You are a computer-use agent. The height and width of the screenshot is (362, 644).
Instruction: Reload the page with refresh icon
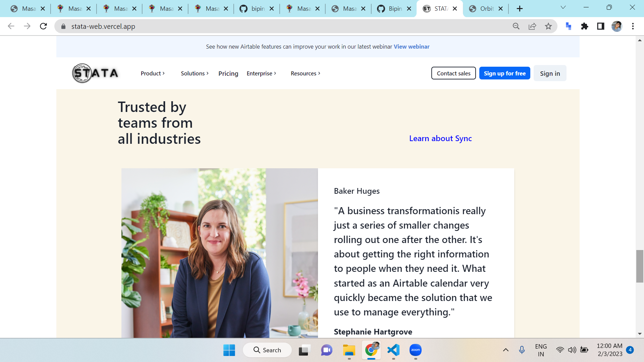coord(43,26)
